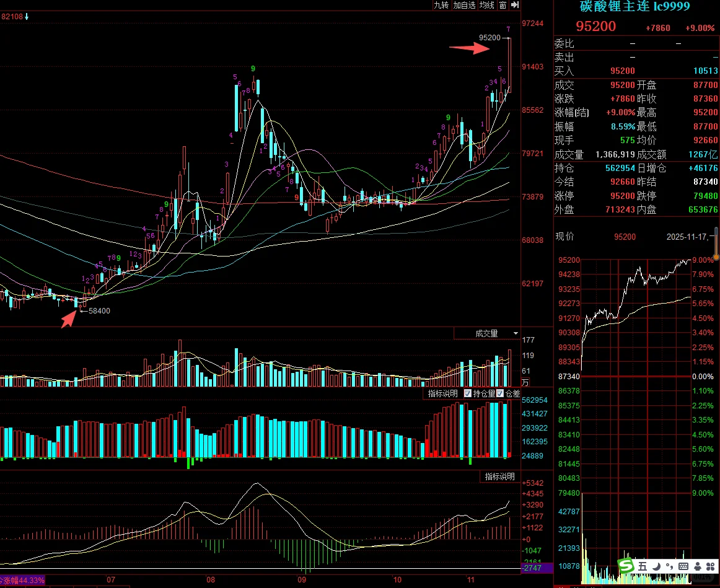Viewport: 720px width, 588px height.
Task: Click the 外盘 value 713243
Action: coord(620,210)
